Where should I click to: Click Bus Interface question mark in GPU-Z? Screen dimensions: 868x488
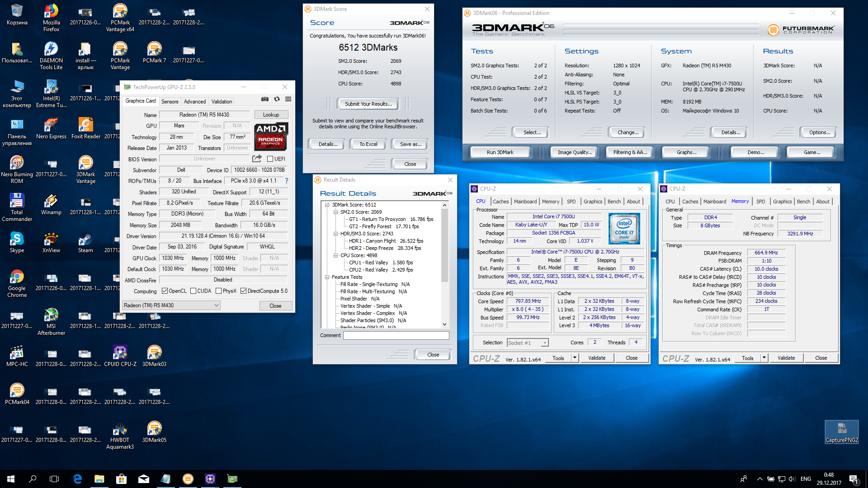coord(286,181)
